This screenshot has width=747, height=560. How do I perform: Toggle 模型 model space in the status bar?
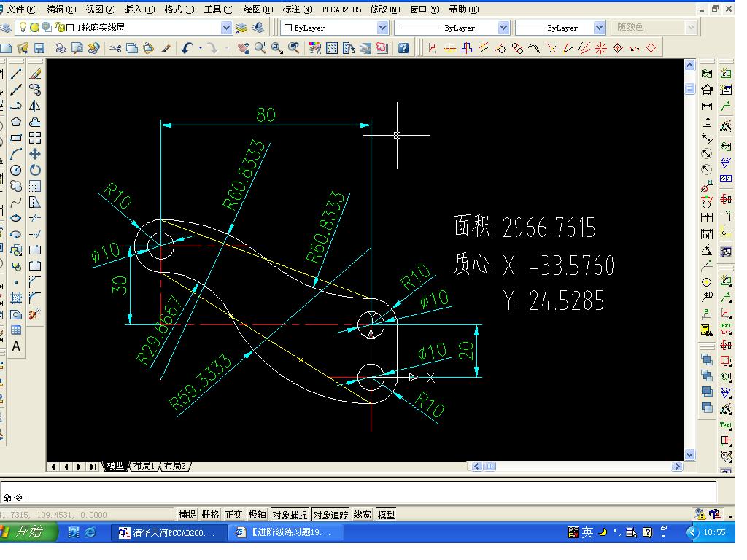(x=386, y=515)
